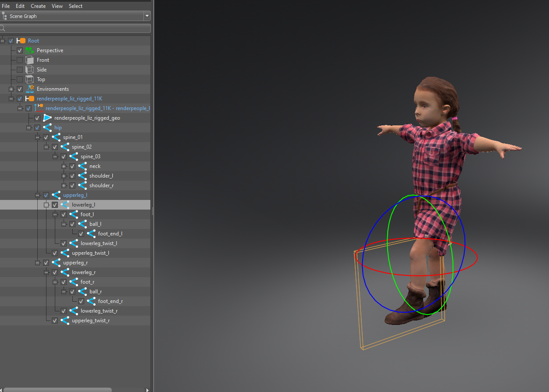
Task: Open the Create menu
Action: coord(38,6)
